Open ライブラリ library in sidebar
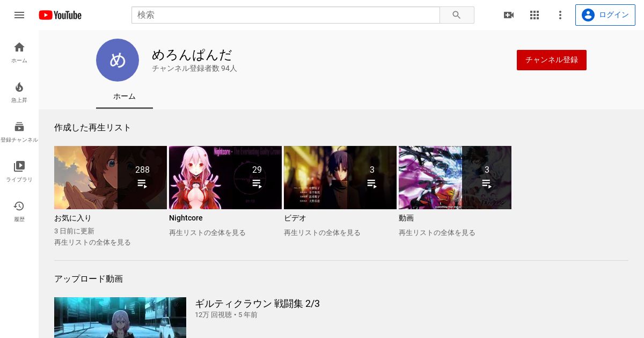Screen dimensions: 644x338 19,171
